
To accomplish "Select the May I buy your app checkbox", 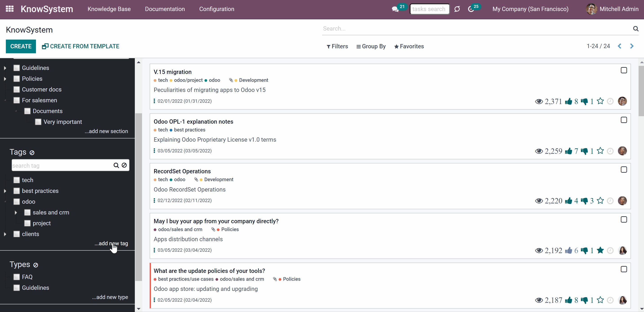I will coord(624,219).
